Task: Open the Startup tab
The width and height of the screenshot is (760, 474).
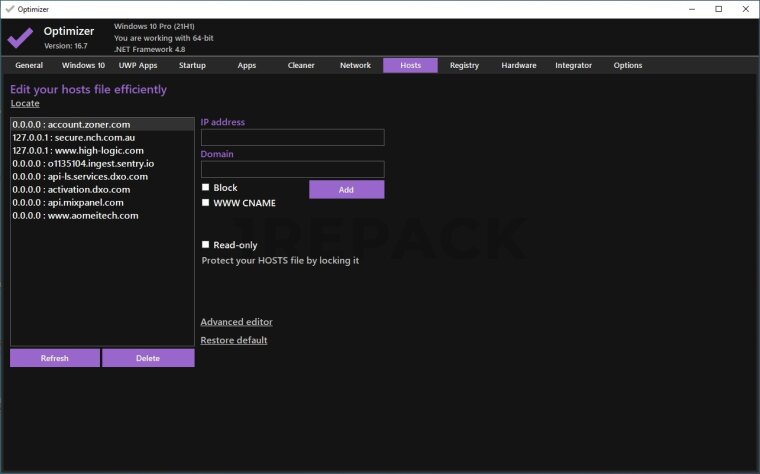Action: 192,66
